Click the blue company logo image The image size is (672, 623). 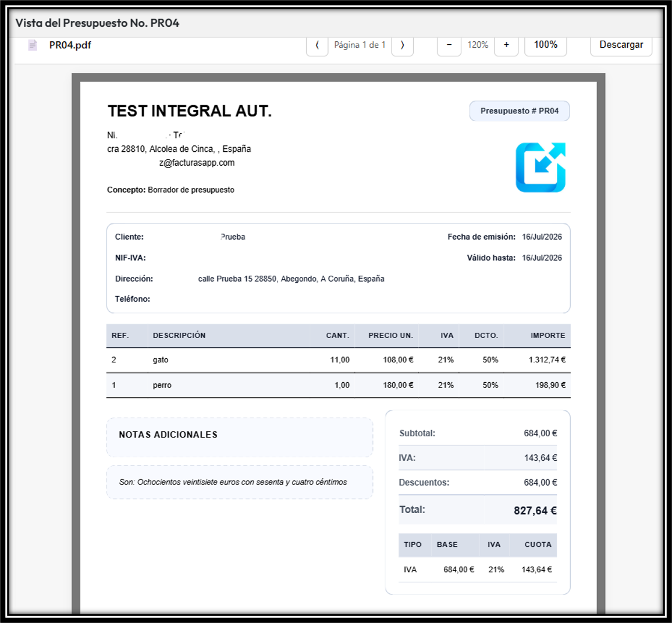(541, 168)
